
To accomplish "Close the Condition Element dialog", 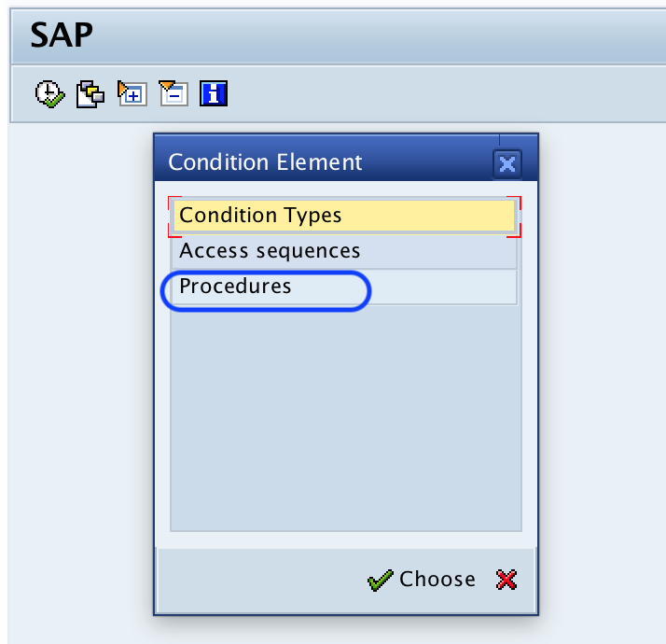I will 506,164.
